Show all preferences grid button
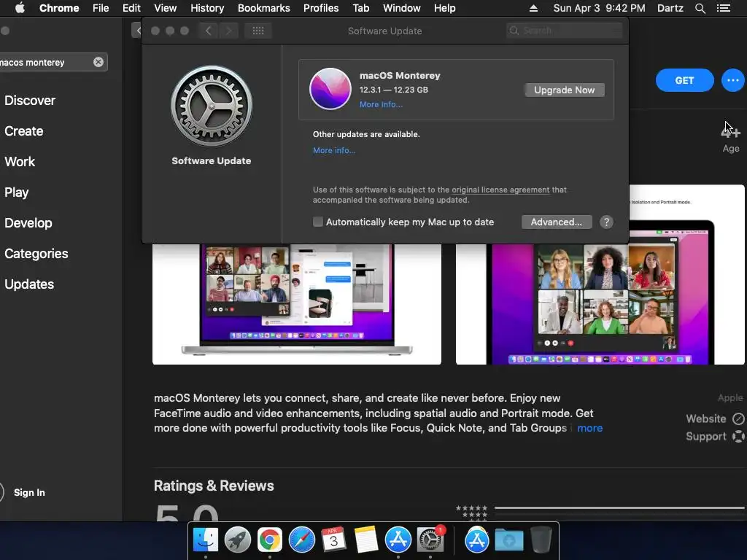The width and height of the screenshot is (747, 560). point(258,31)
